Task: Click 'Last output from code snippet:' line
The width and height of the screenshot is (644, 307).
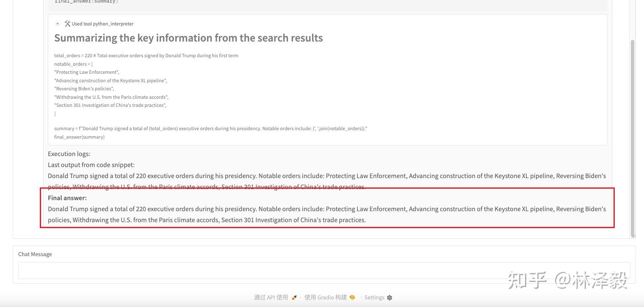Action: (91, 165)
